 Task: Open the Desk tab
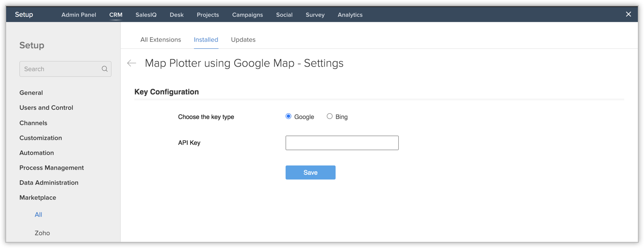click(177, 14)
